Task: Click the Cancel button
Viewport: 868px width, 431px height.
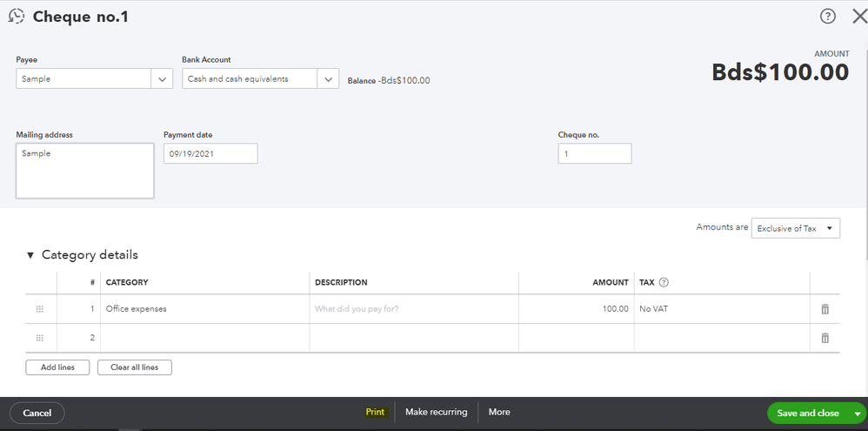Action: pos(37,413)
